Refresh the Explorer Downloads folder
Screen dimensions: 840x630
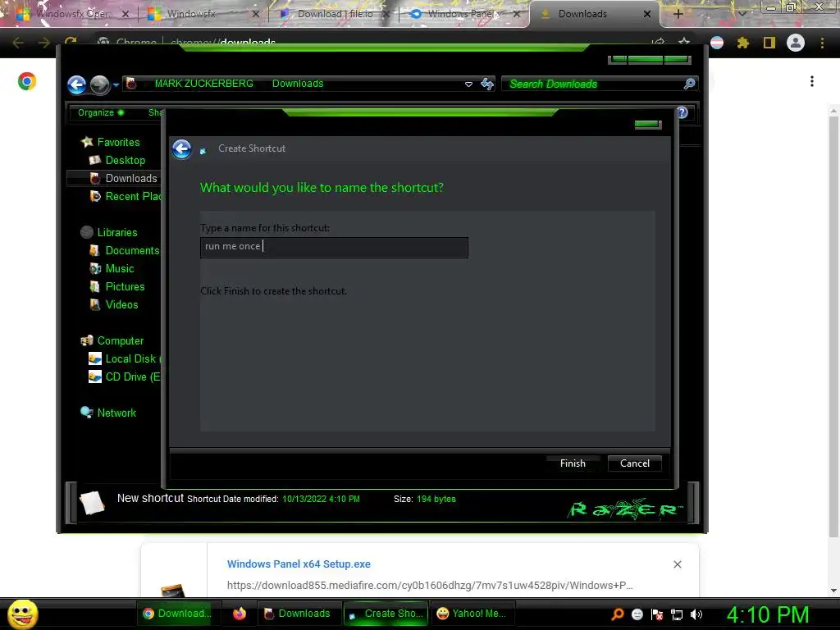pos(487,84)
